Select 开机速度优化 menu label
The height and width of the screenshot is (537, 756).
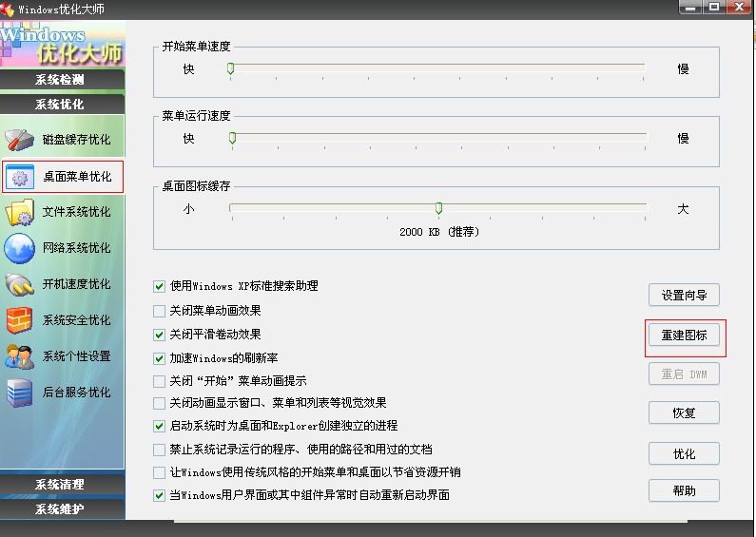pos(77,284)
